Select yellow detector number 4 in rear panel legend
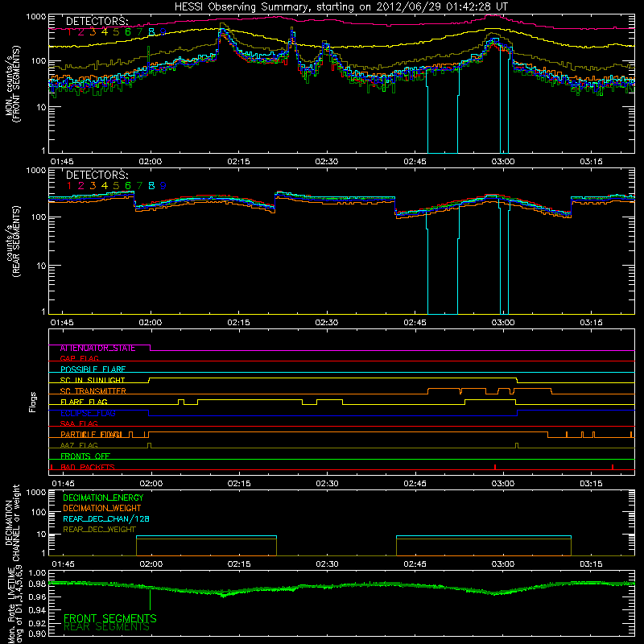 pyautogui.click(x=105, y=186)
